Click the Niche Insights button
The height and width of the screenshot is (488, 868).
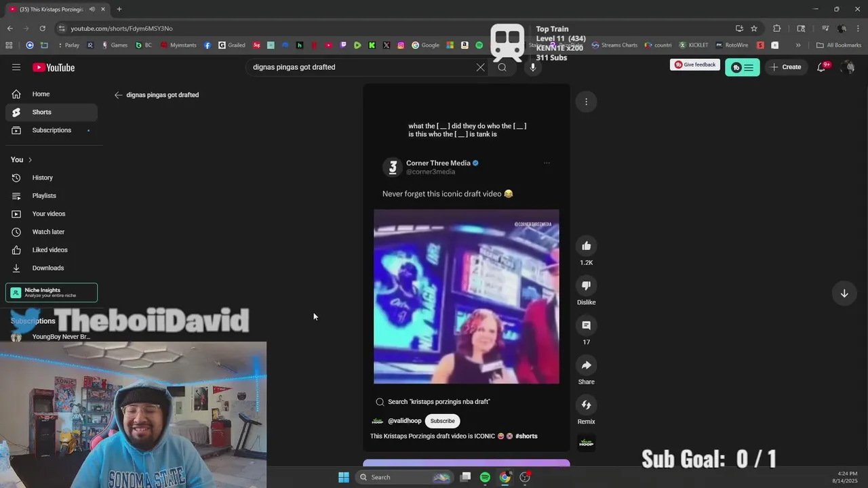pos(52,293)
